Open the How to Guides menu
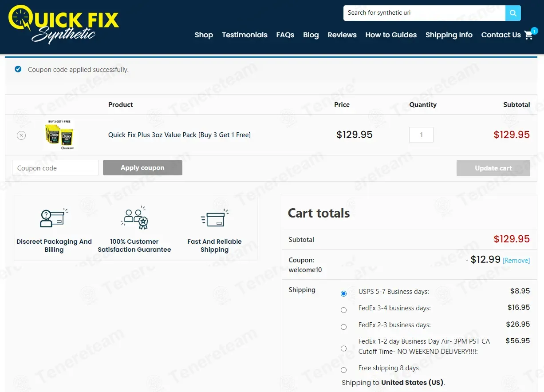The image size is (544, 392). (391, 35)
